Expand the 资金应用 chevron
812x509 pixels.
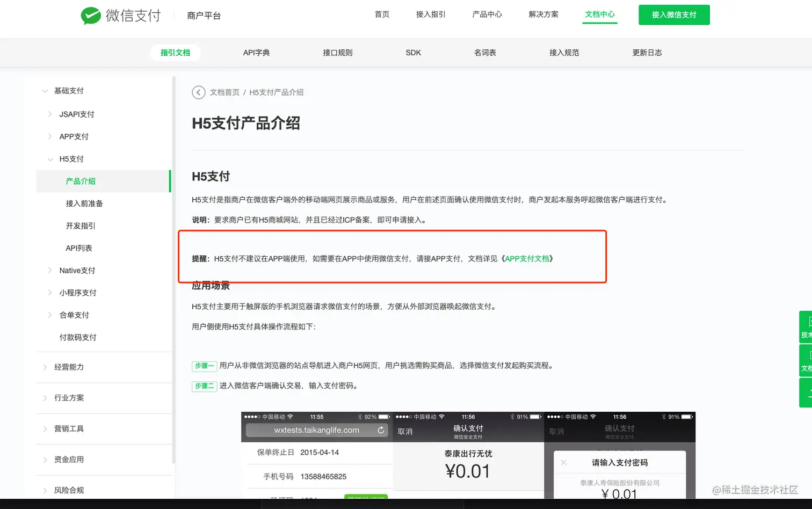point(45,460)
